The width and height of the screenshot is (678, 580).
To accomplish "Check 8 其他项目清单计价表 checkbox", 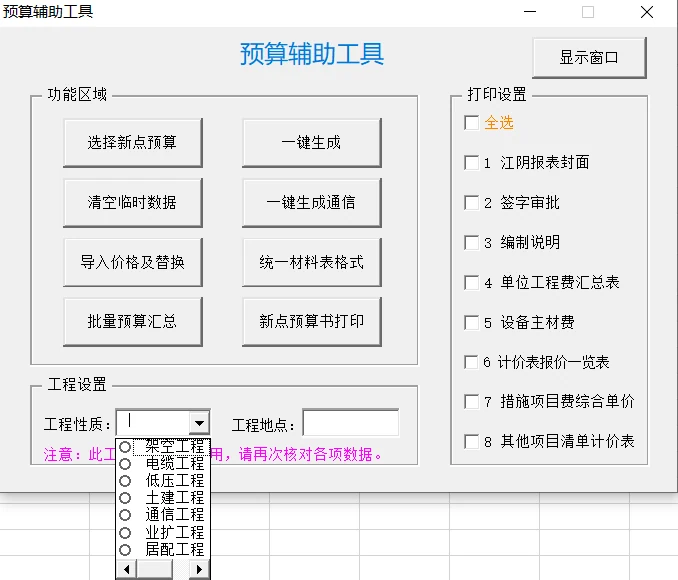I will click(x=471, y=442).
